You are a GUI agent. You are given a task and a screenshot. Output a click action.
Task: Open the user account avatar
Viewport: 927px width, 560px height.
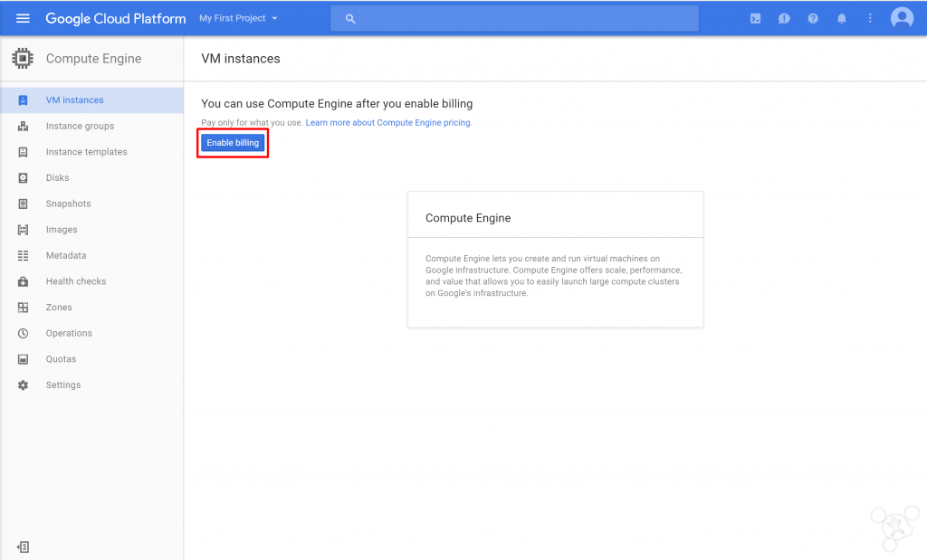point(903,18)
